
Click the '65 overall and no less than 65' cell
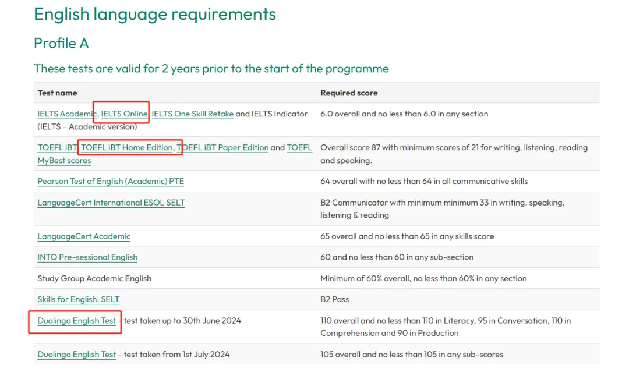coord(407,236)
